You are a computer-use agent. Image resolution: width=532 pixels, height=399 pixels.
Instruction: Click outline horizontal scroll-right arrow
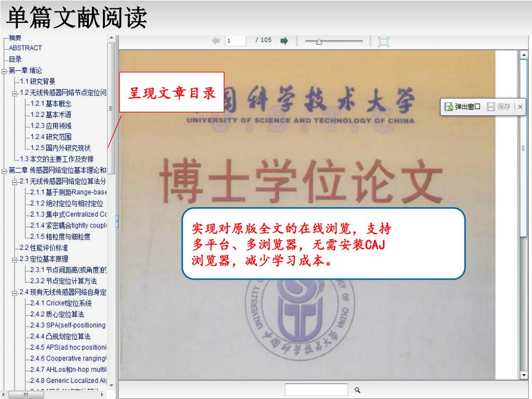point(102,395)
